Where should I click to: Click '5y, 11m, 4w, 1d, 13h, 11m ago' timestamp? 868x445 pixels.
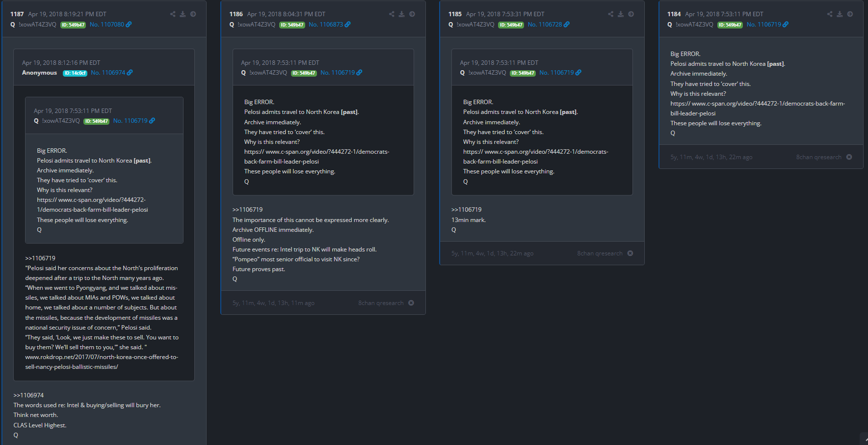pos(273,303)
